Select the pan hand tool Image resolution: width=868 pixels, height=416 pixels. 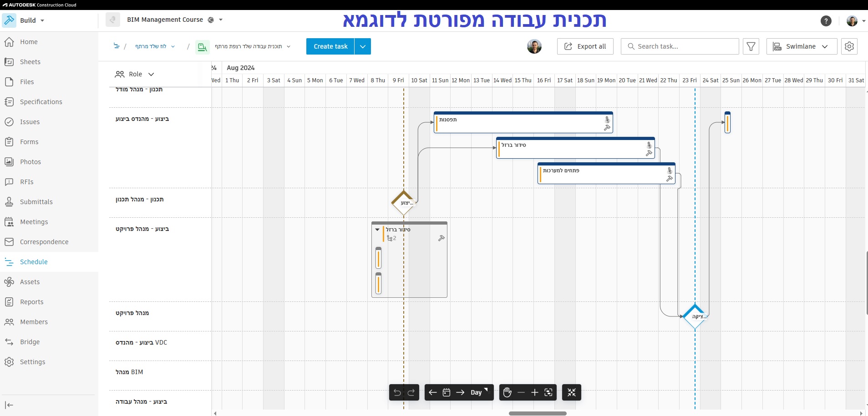pos(508,392)
